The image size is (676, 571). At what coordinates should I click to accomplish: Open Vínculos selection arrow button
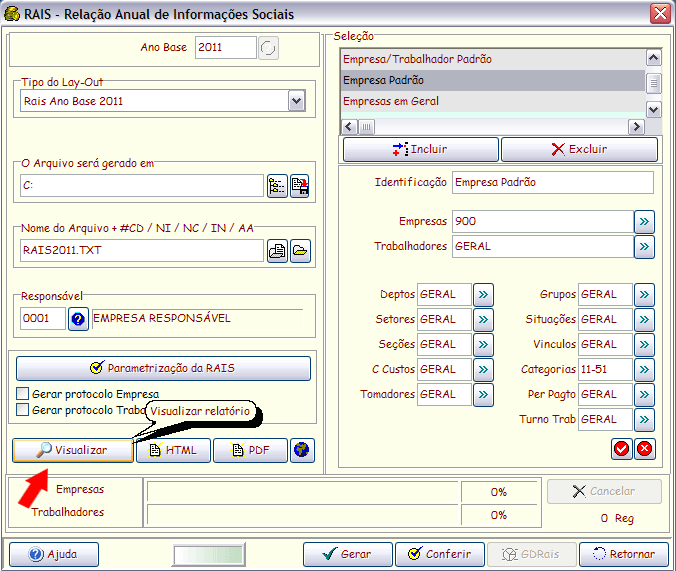click(644, 345)
